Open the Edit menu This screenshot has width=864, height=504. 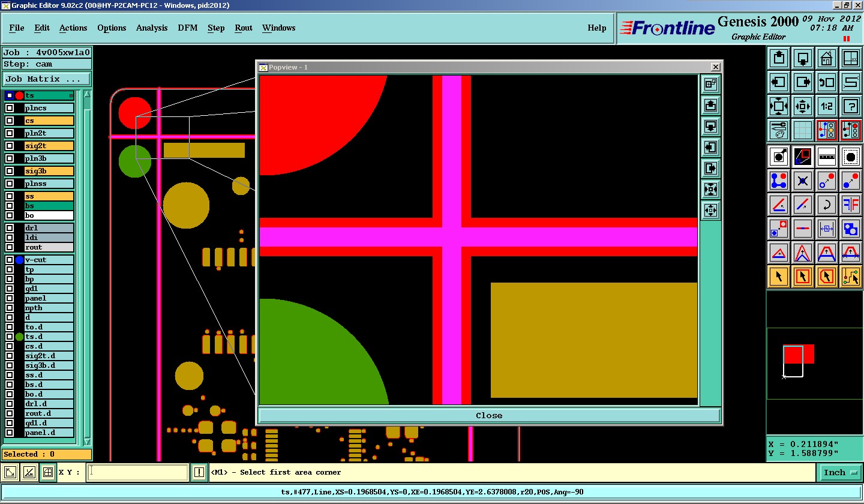pyautogui.click(x=42, y=28)
